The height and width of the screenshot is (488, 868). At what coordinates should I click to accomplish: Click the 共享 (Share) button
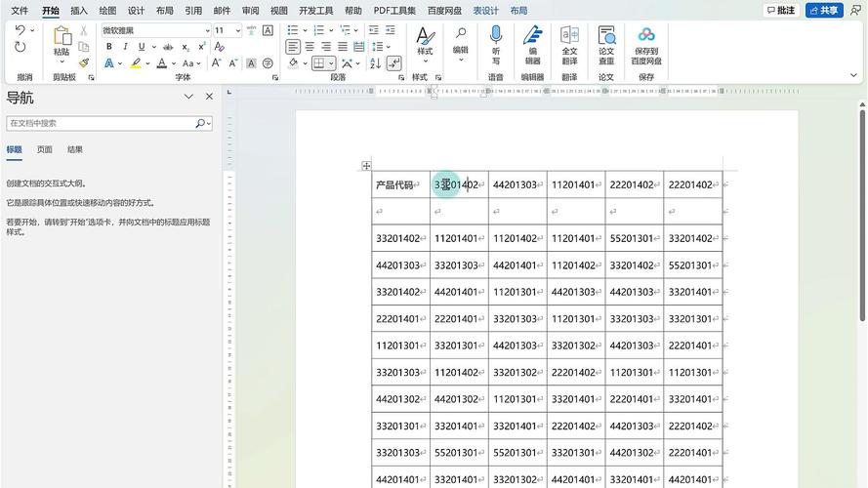[x=824, y=10]
